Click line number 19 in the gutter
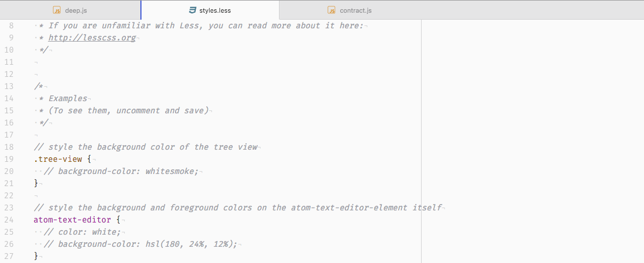The height and width of the screenshot is (263, 644). pyautogui.click(x=9, y=159)
